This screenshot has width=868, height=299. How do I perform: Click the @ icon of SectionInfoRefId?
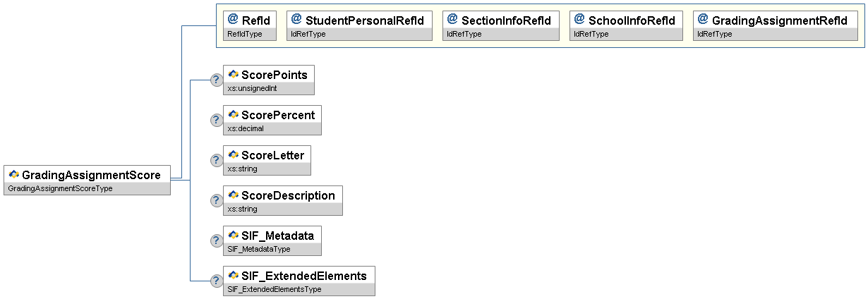(452, 20)
